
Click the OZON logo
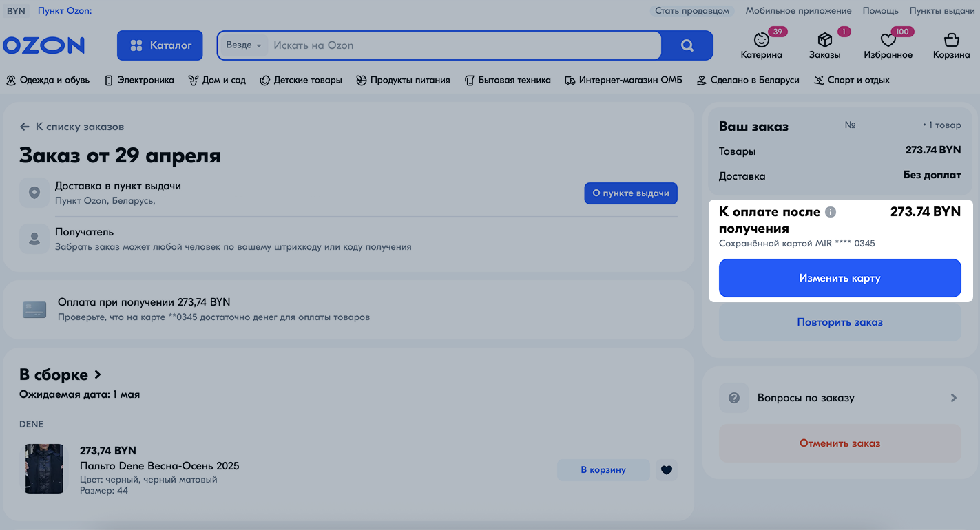[x=43, y=45]
